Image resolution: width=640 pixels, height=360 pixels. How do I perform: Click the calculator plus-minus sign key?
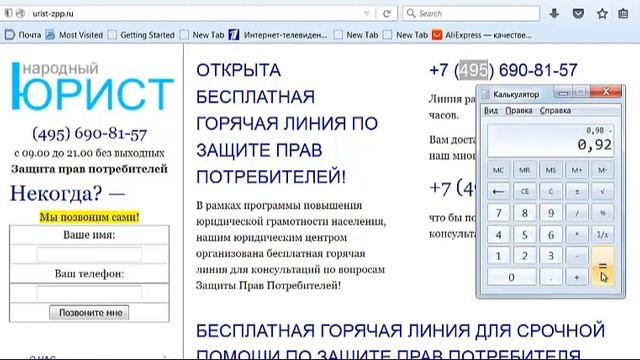577,191
